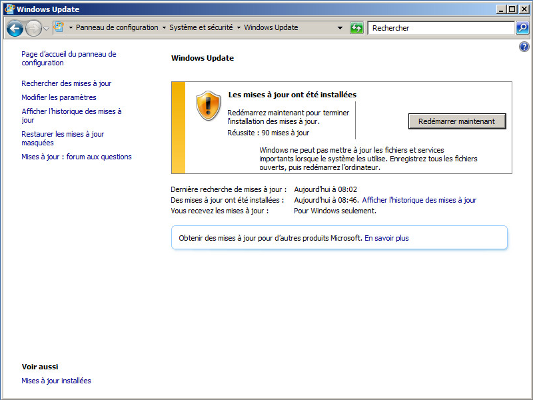Expand the arrow before Panneau de configuration
The width and height of the screenshot is (533, 400).
[71, 28]
